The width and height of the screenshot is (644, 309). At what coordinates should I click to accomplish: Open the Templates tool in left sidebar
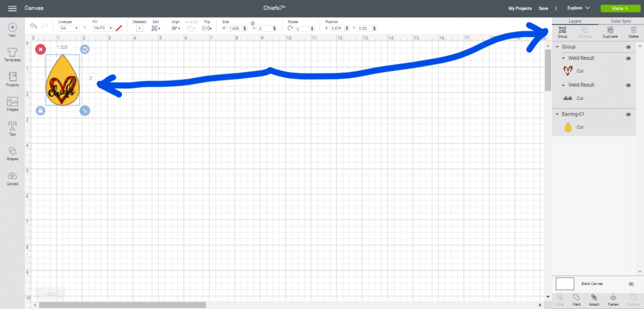[12, 51]
